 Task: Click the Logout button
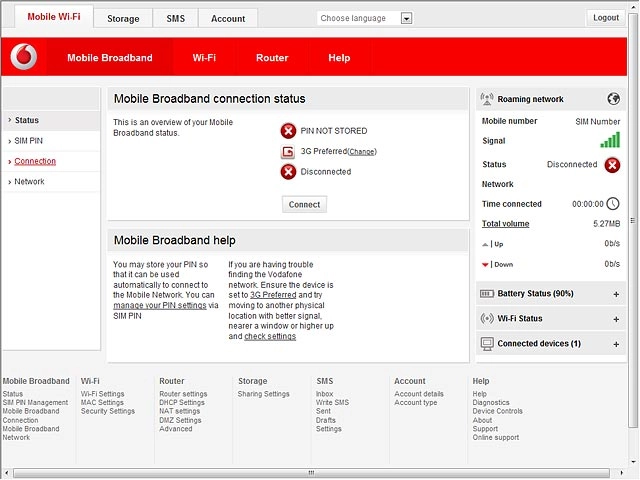tap(606, 18)
